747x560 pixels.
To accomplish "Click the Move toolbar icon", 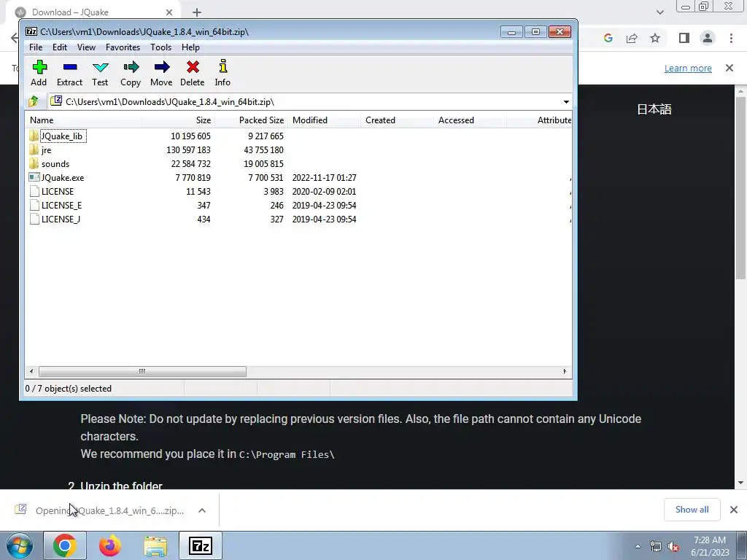I will [x=161, y=67].
